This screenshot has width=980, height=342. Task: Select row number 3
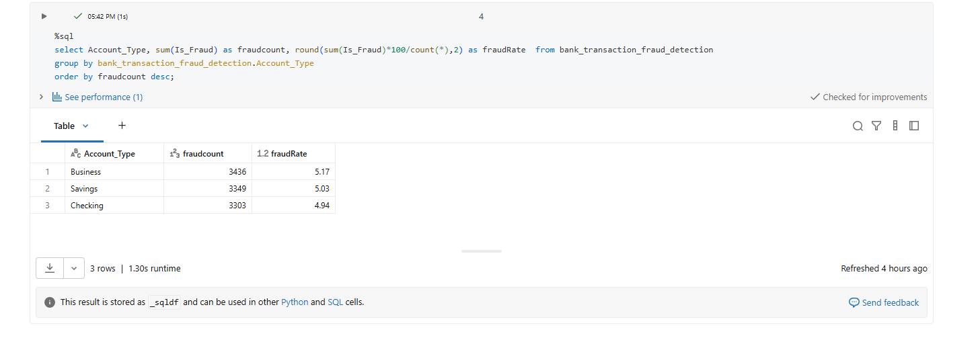[x=48, y=206]
